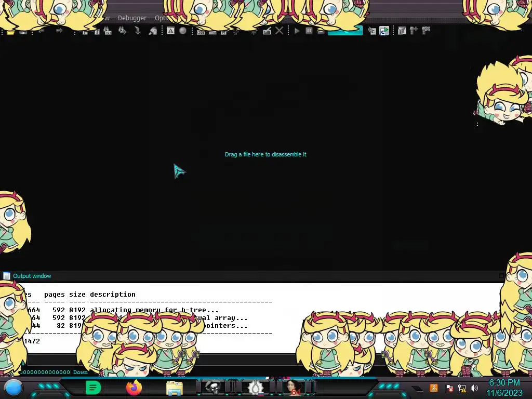The width and height of the screenshot is (532, 399).
Task: Click the Output window title label
Action: coord(32,276)
